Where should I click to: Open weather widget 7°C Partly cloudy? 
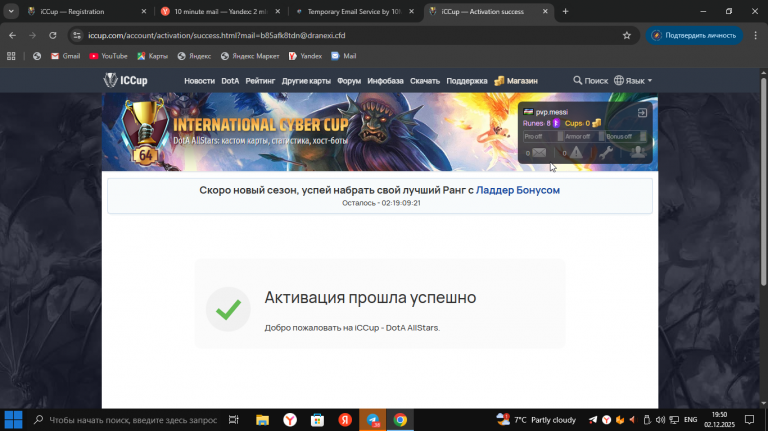tap(537, 420)
